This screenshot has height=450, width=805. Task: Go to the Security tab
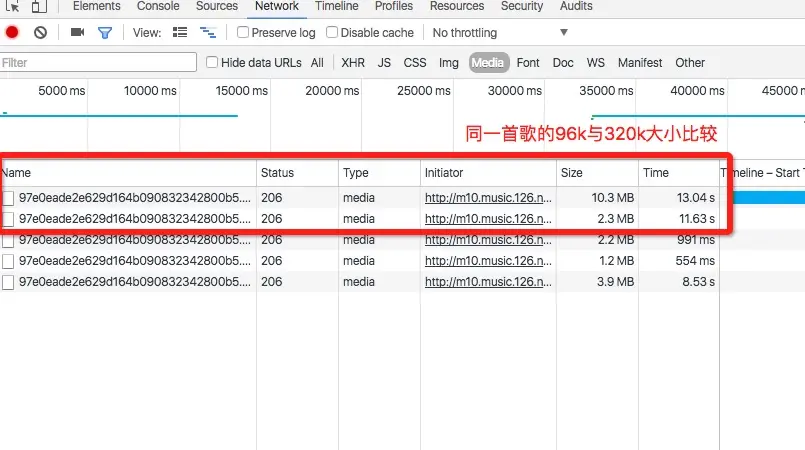(x=522, y=6)
